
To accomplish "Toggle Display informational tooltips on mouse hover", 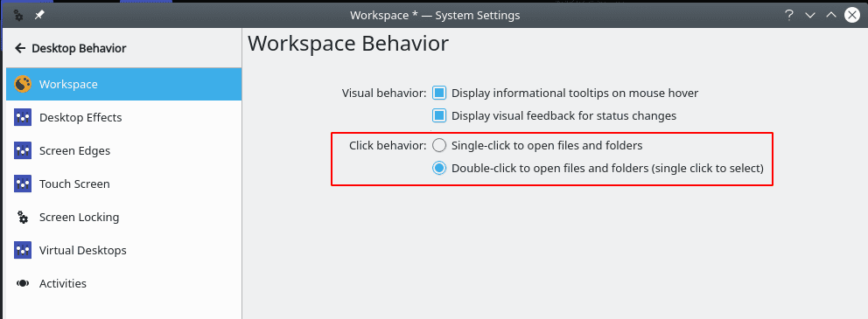I will [x=439, y=93].
